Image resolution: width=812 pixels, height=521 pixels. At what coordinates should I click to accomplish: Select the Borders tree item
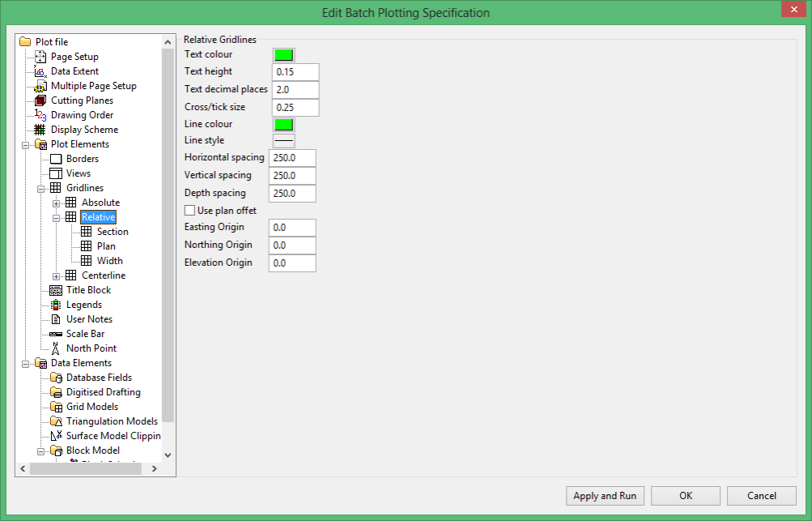point(83,159)
